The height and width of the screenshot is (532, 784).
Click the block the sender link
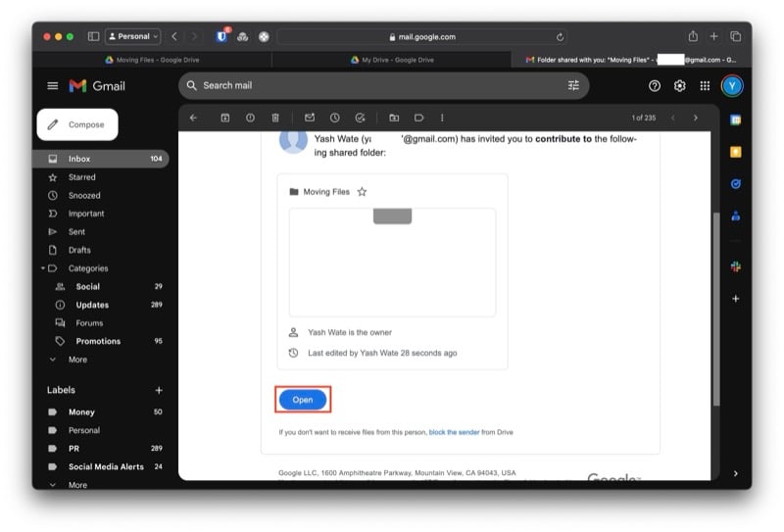454,432
